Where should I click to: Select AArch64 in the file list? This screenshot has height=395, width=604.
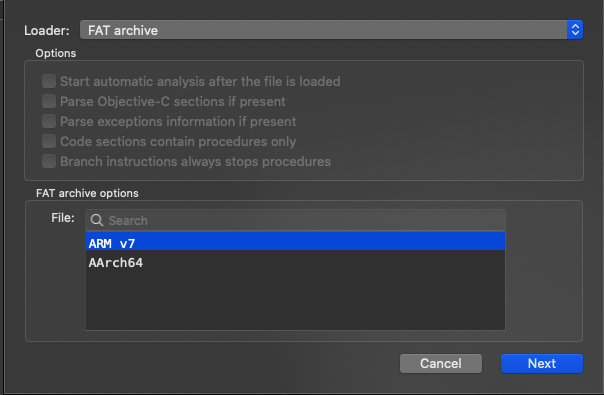coord(295,263)
